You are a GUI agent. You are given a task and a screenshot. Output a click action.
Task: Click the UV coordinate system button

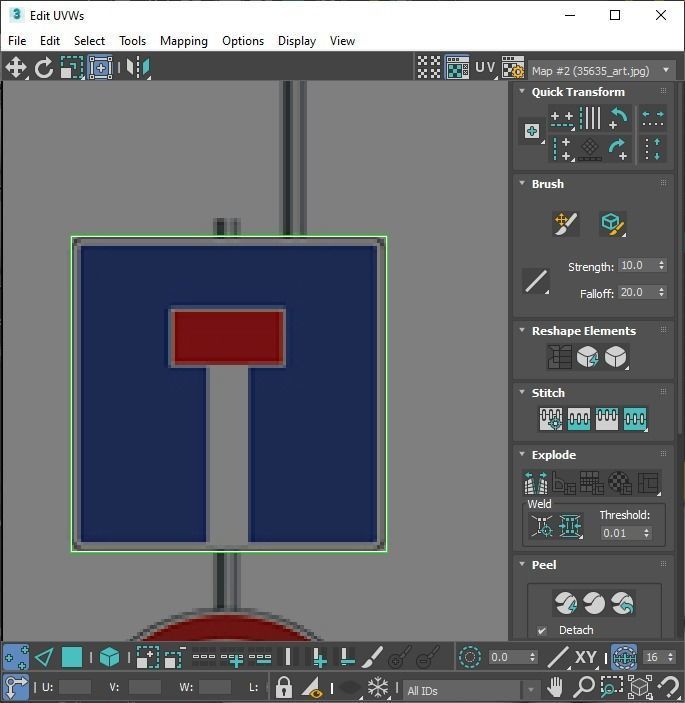[x=486, y=68]
